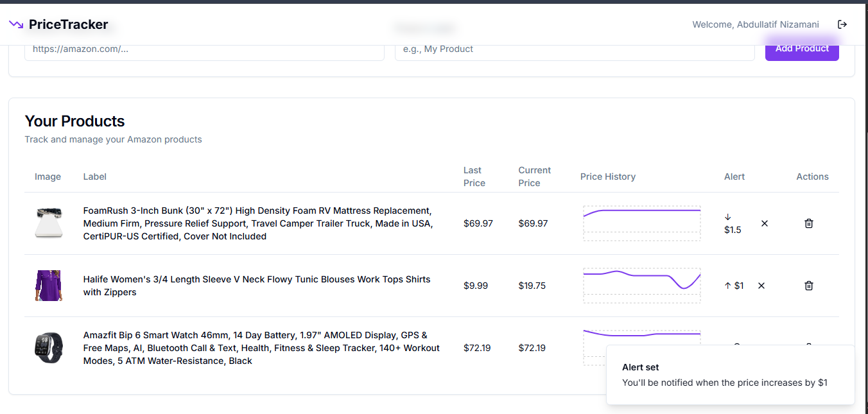The width and height of the screenshot is (868, 414).
Task: Clear the Halife blouse alert with the X
Action: tap(761, 285)
